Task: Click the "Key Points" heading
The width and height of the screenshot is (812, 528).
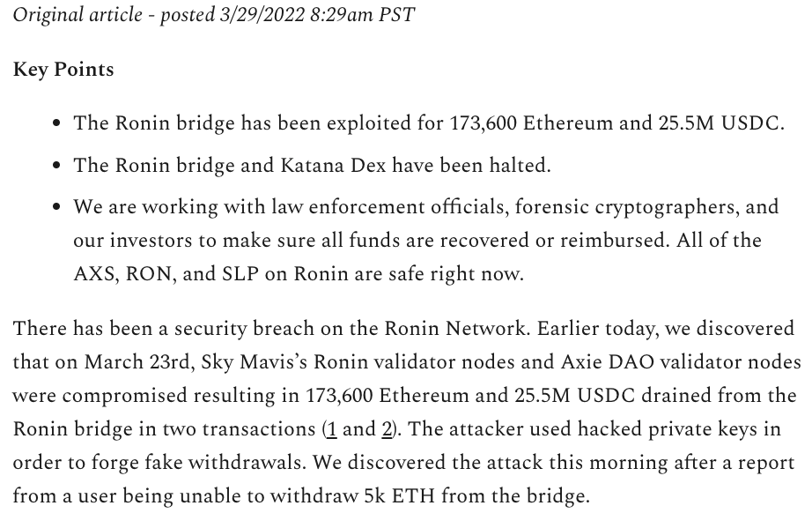Action: 63,70
